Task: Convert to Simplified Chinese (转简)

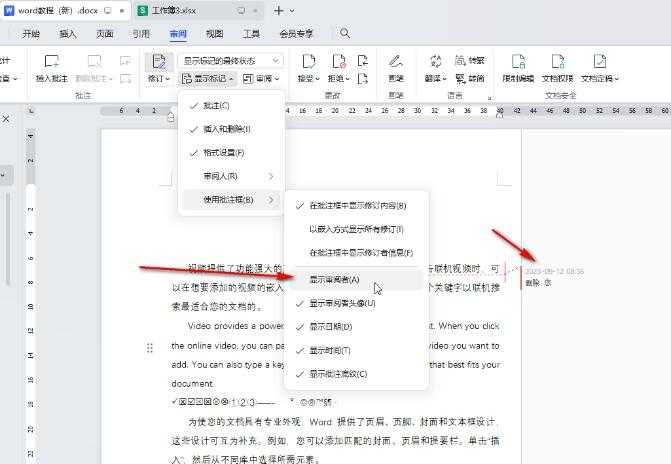Action: click(470, 78)
